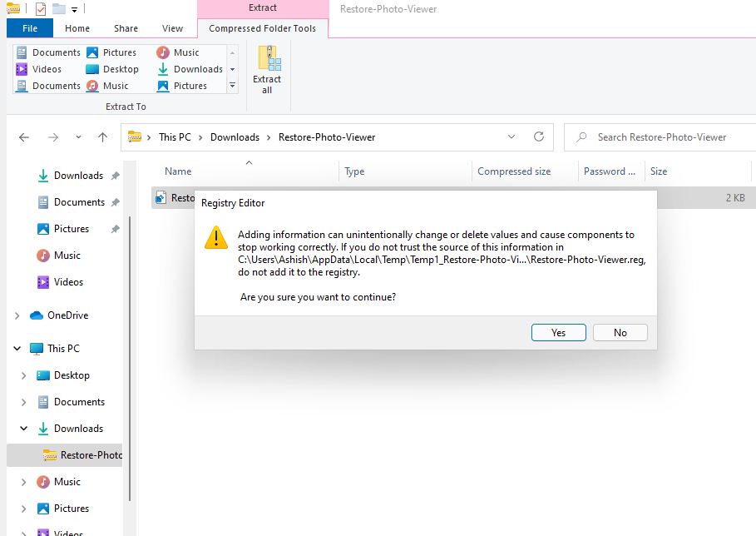This screenshot has height=536, width=756.
Task: Expand the Music node under This PC
Action: [23, 481]
